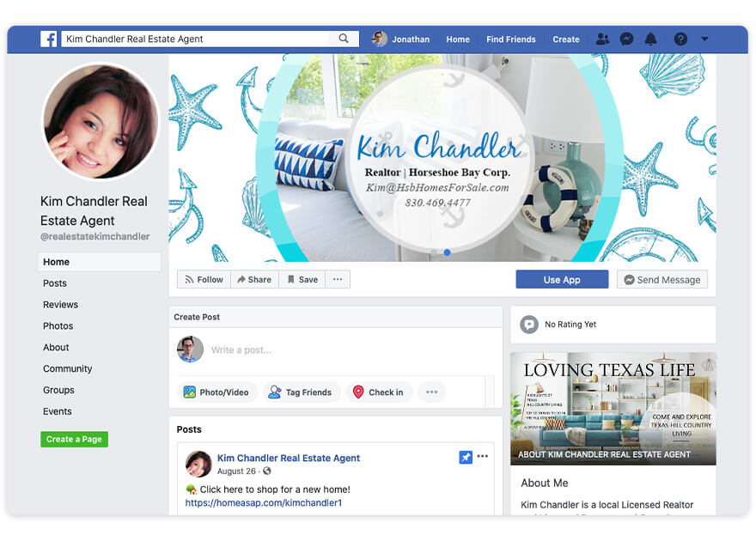The image size is (756, 541).
Task: Click the post privacy globe icon
Action: pos(267,471)
